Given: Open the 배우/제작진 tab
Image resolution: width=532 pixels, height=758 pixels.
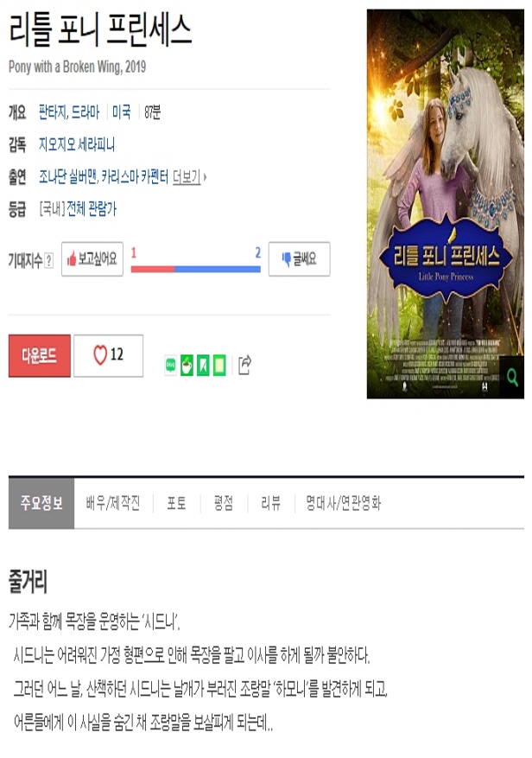Looking at the screenshot, I should click(x=113, y=503).
